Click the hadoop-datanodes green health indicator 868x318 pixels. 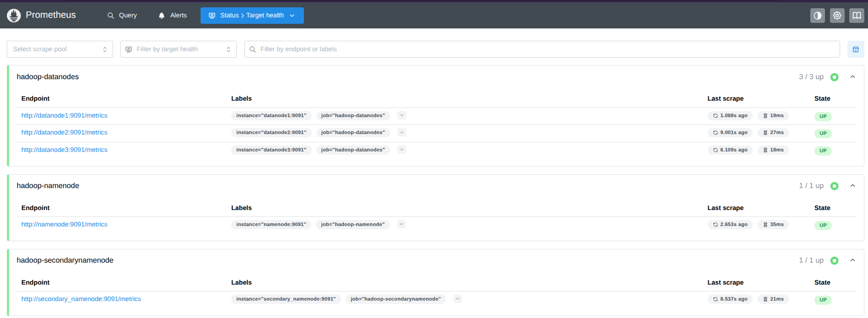(x=835, y=77)
